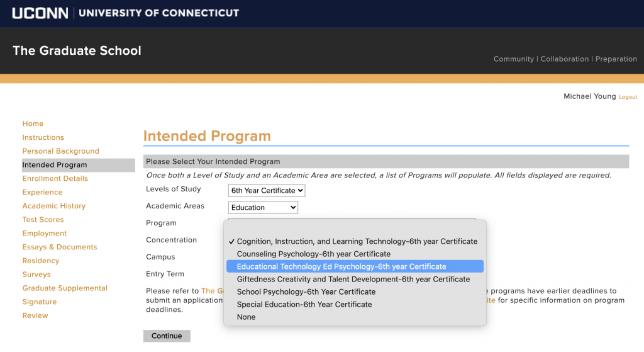
Task: Go to Personal Background page
Action: (61, 151)
